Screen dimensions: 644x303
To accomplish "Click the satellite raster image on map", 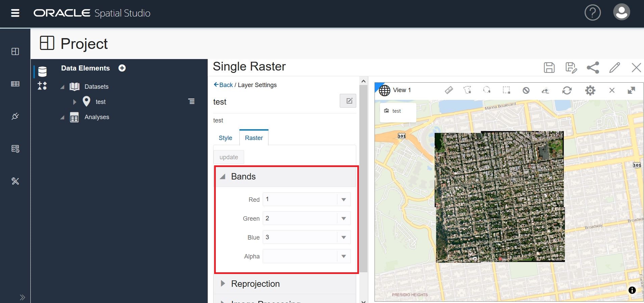I will click(500, 197).
